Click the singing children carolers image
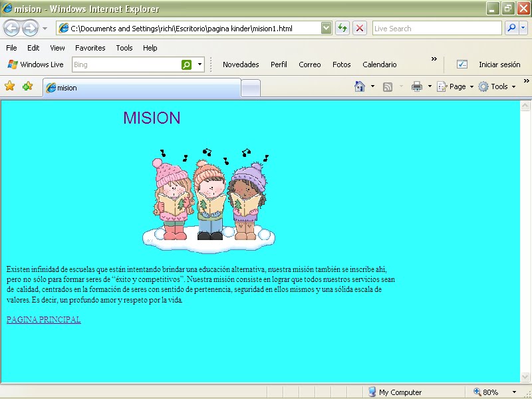532x399 pixels. pyautogui.click(x=209, y=201)
